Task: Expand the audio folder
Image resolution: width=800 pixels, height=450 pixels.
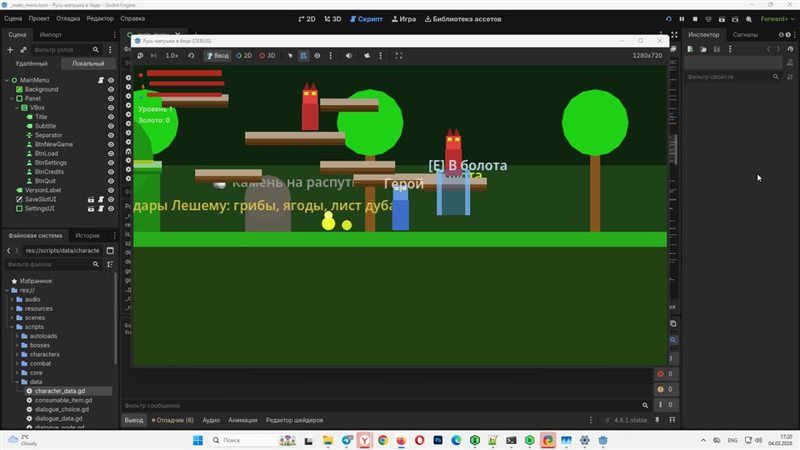Action: [12, 299]
